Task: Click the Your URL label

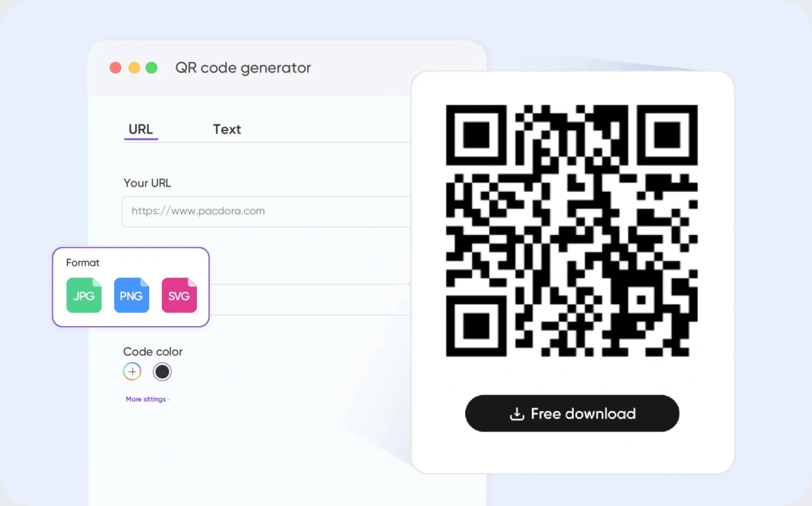Action: (x=147, y=183)
